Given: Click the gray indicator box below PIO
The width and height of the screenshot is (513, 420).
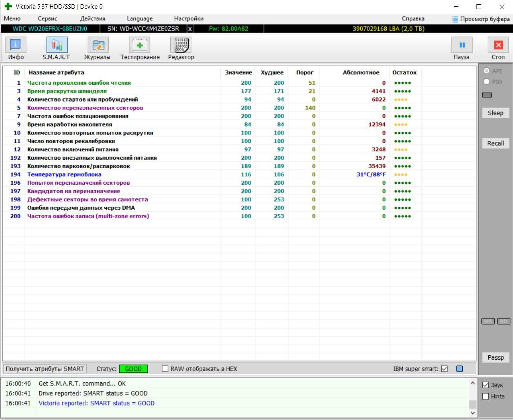Looking at the screenshot, I should 487,95.
